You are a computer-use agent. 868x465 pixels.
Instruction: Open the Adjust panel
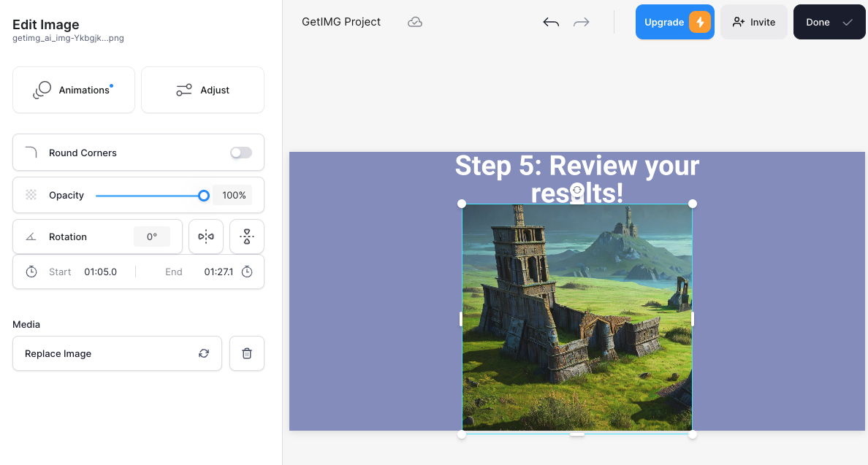(202, 90)
